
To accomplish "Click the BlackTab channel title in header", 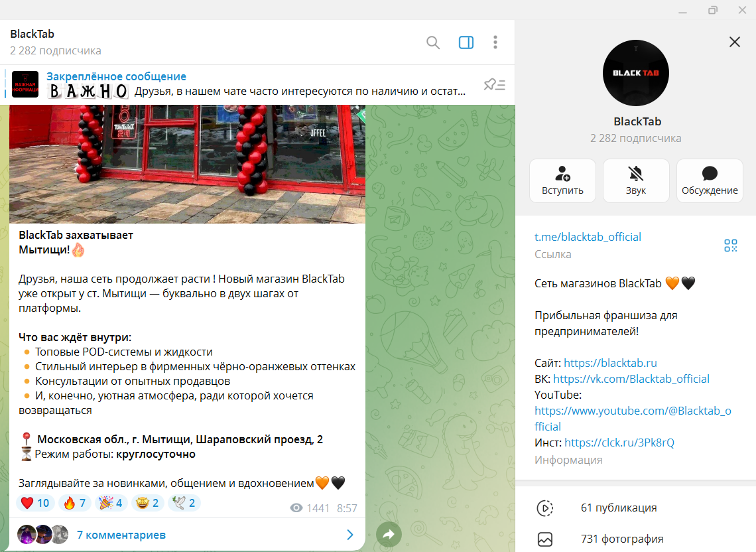I will [x=32, y=34].
